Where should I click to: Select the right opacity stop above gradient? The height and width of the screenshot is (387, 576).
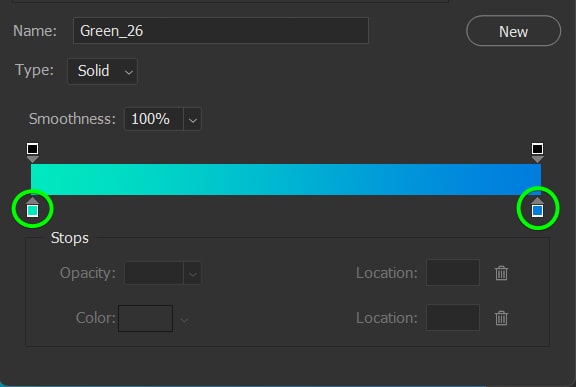coord(537,152)
